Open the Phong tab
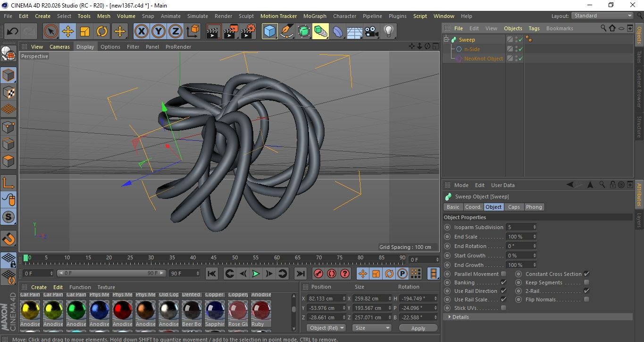 (x=534, y=207)
